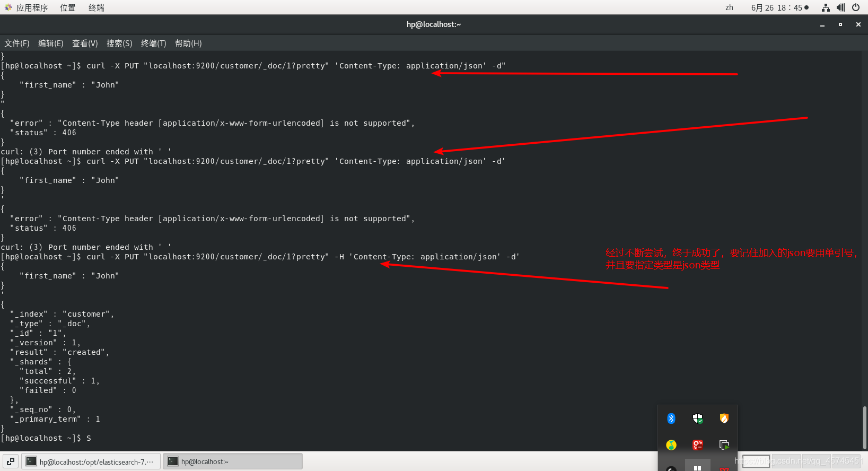868x471 pixels.
Task: Click the text "_version" : 1
Action: 45,343
